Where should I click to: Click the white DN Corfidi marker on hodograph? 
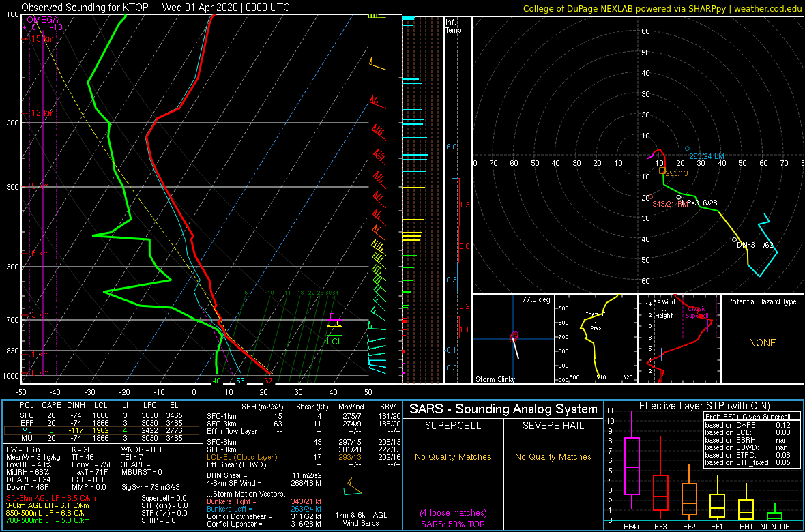[x=734, y=239]
